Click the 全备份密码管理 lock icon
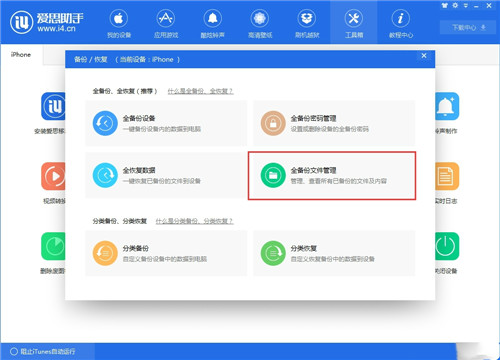This screenshot has height=360, width=500. point(273,123)
